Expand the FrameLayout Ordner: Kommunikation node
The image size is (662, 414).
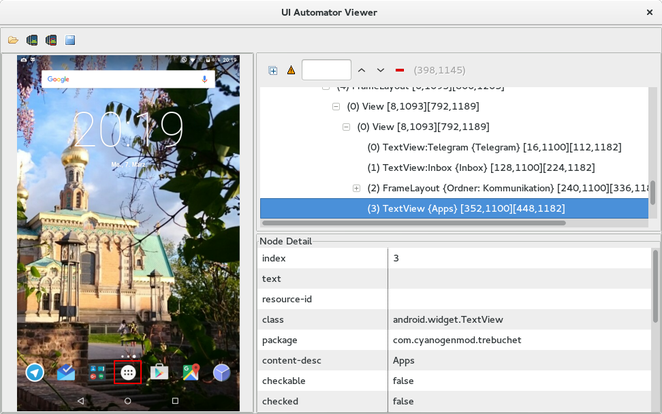coord(356,188)
